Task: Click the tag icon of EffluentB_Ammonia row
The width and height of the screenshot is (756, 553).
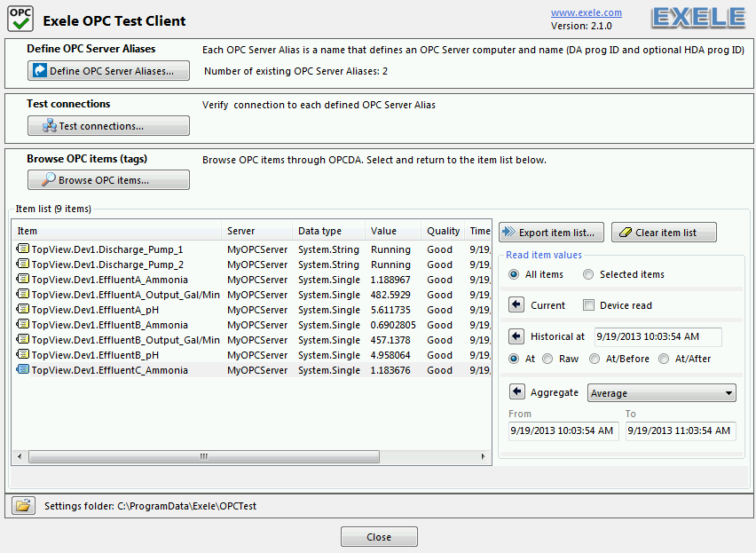Action: (23, 325)
